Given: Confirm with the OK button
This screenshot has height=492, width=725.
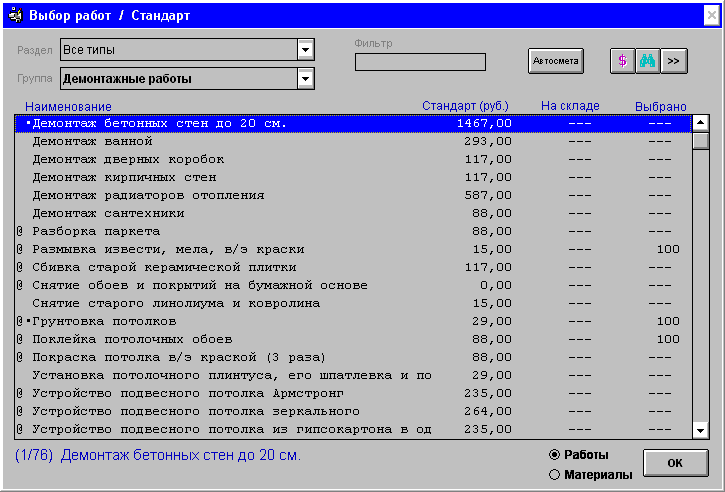Looking at the screenshot, I should [x=674, y=464].
